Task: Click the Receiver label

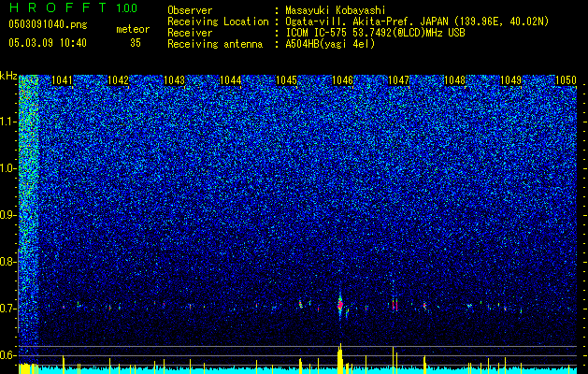Action: (190, 33)
